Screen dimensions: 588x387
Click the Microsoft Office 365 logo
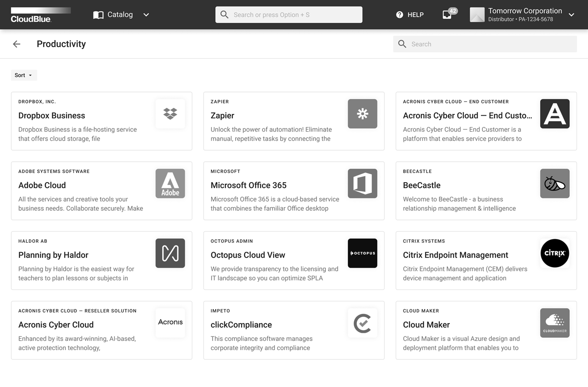coord(362,183)
